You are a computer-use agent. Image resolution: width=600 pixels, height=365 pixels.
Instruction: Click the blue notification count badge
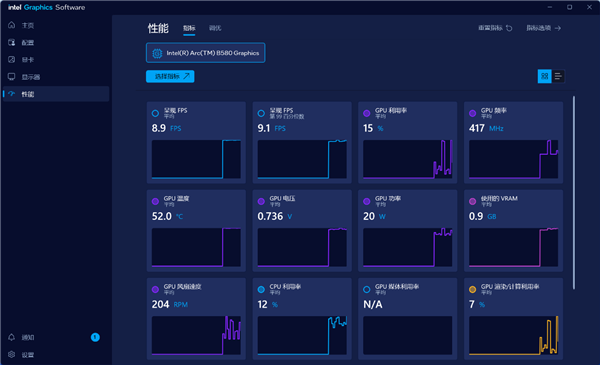coord(95,337)
